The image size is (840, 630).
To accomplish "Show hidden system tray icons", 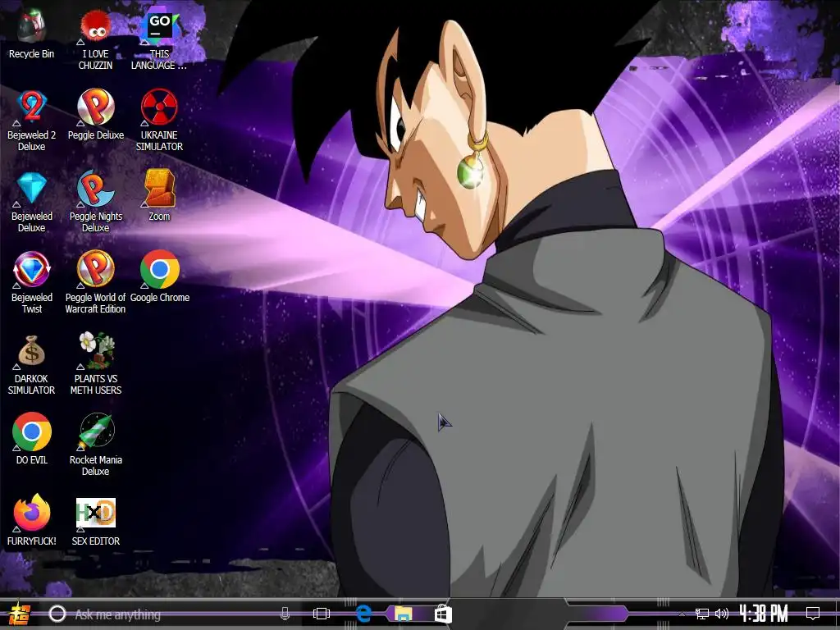I will tap(682, 614).
